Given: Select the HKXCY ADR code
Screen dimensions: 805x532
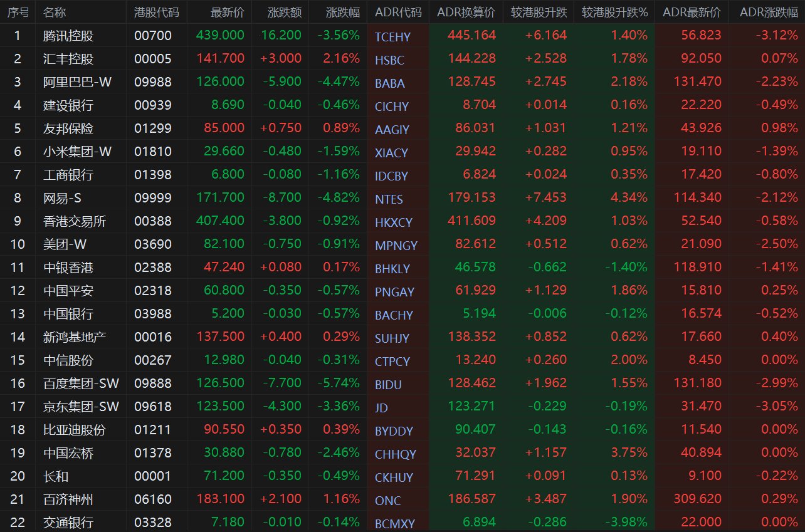Looking at the screenshot, I should pos(394,223).
